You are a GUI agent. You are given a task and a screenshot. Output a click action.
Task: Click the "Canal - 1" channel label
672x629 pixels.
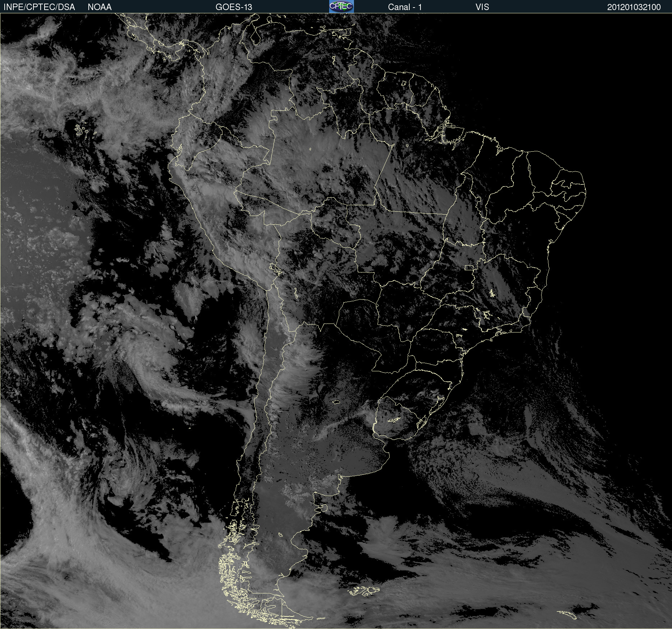[x=405, y=7]
